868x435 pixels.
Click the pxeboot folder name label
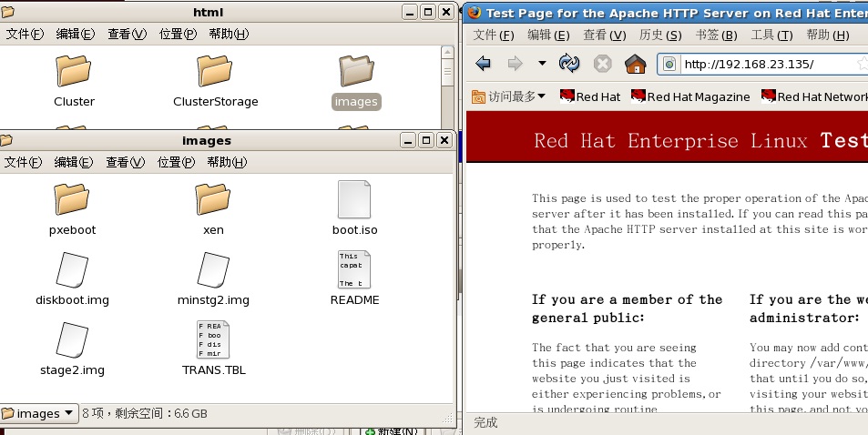(73, 229)
